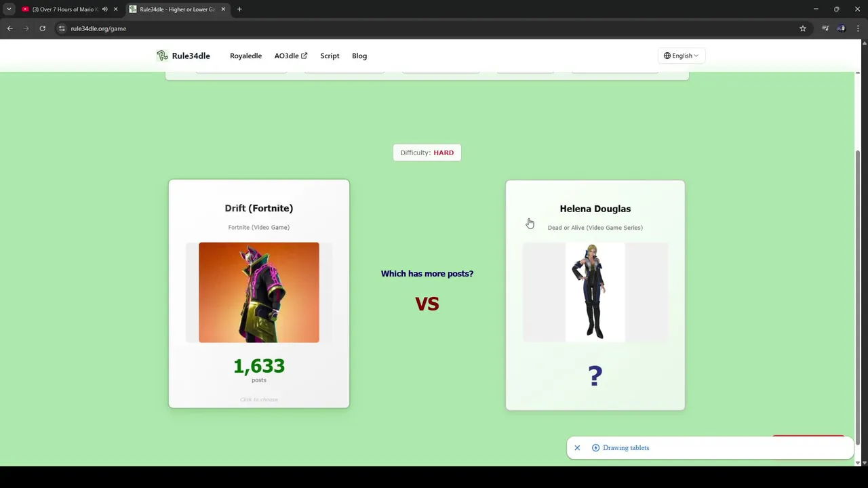Click the Rule34dle logo icon
The width and height of the screenshot is (868, 488).
coord(162,56)
